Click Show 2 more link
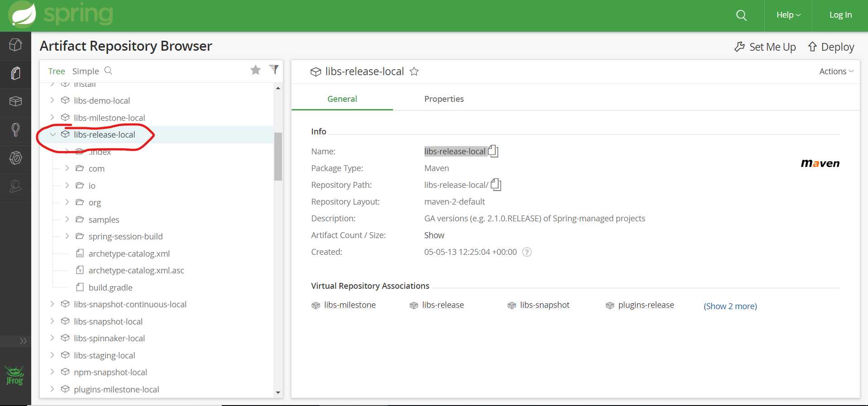Screen dimensions: 868x406 [730, 306]
